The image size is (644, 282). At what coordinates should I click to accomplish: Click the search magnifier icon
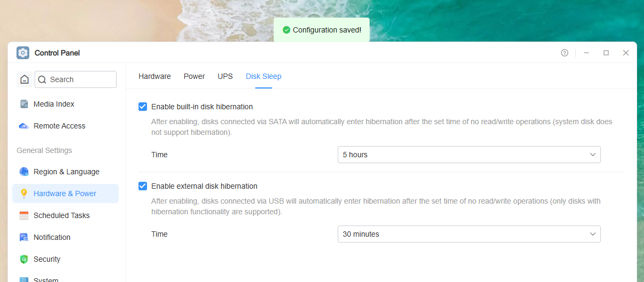tap(43, 79)
